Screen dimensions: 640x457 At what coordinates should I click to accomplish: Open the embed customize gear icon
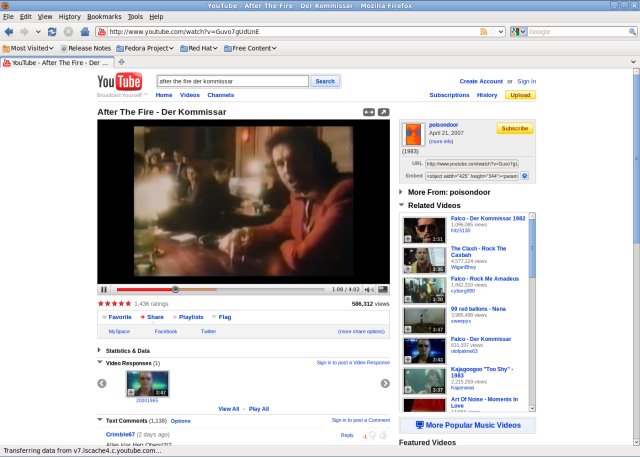point(525,176)
